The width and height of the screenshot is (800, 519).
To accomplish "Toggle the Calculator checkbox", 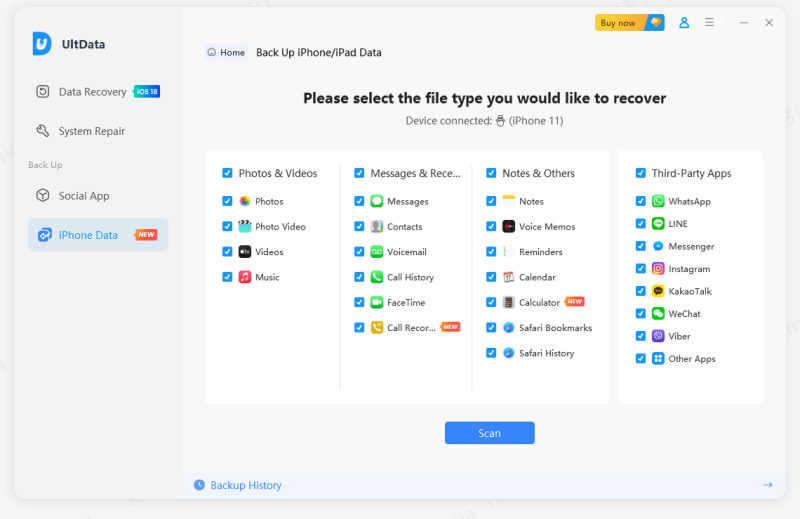I will point(491,302).
